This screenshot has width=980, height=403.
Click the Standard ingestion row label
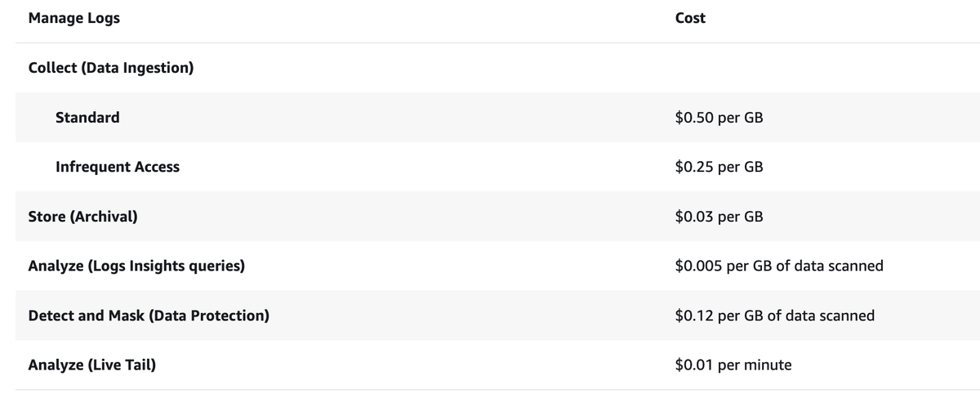click(x=87, y=117)
